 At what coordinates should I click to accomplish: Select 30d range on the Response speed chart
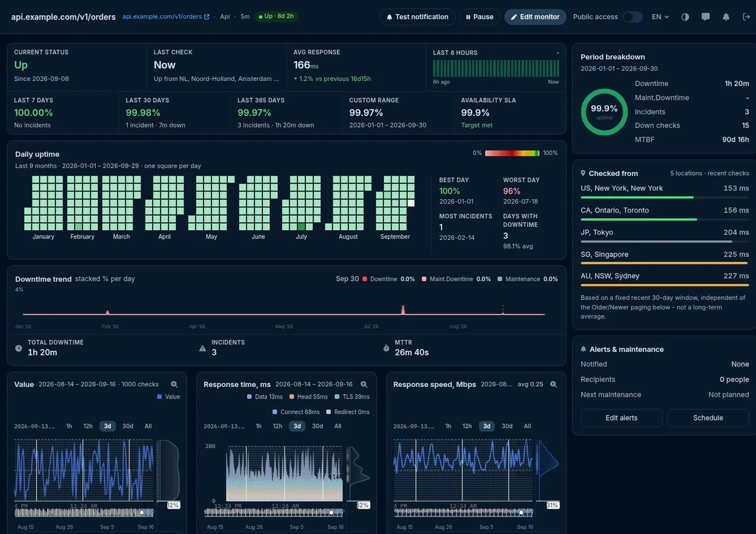point(507,426)
